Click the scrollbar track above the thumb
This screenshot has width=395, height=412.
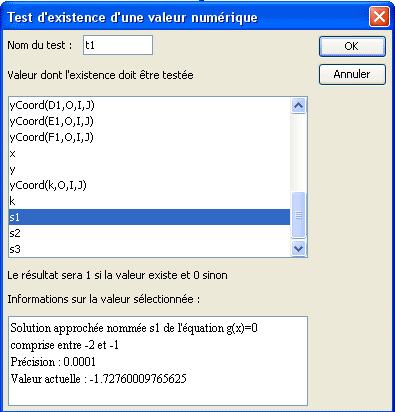click(298, 153)
